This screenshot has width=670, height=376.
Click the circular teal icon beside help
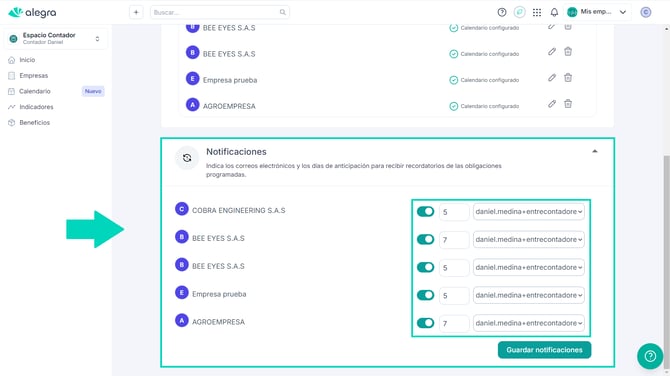520,12
